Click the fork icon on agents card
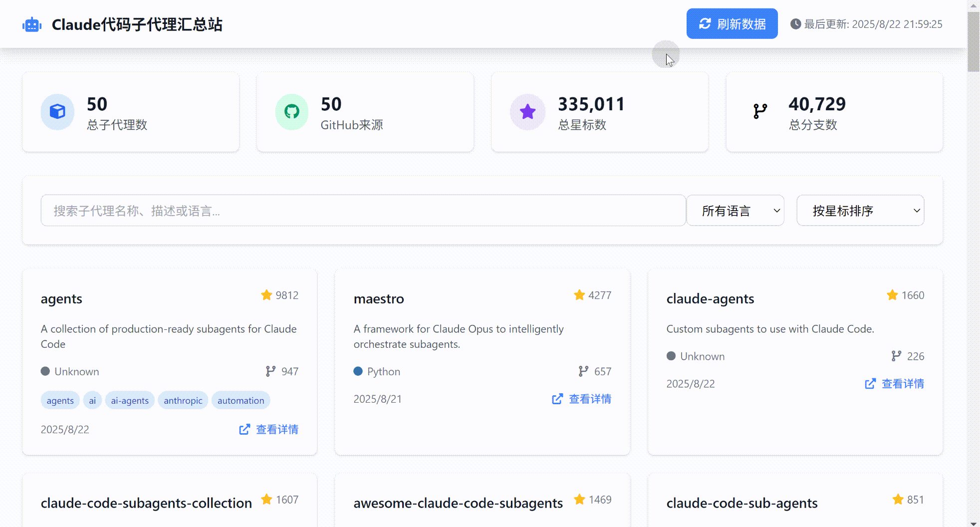Image resolution: width=980 pixels, height=527 pixels. point(270,371)
